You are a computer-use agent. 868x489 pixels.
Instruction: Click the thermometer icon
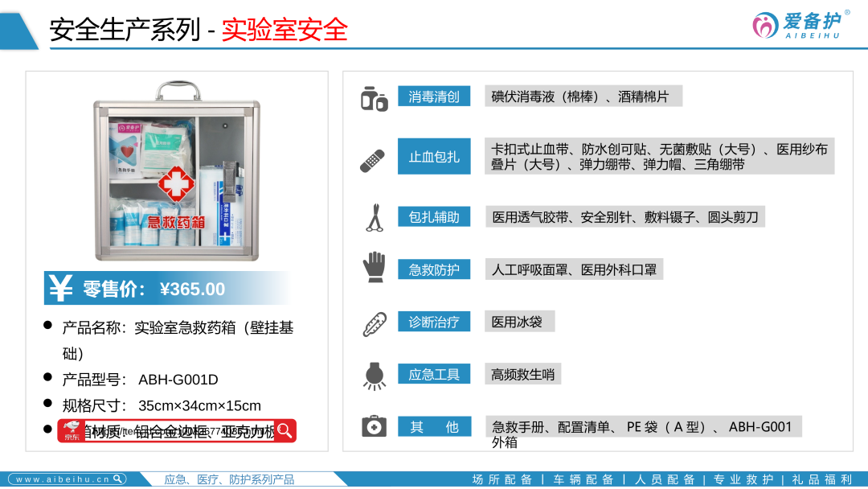(374, 323)
